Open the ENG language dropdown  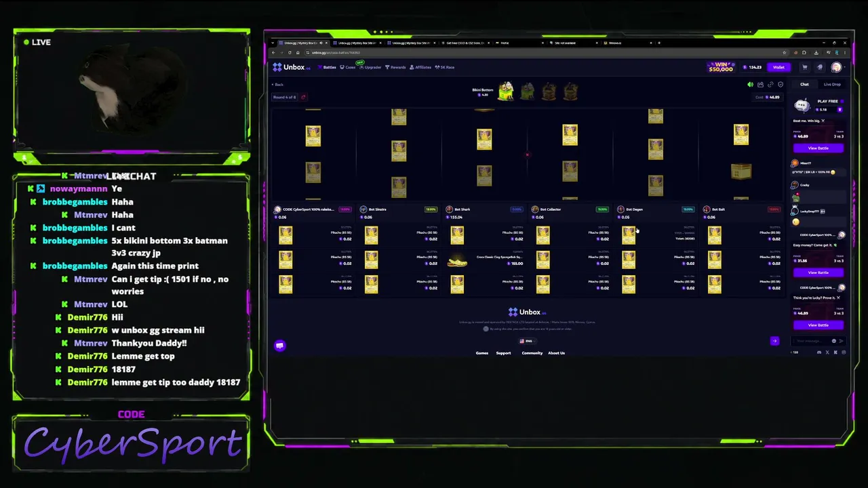click(527, 341)
